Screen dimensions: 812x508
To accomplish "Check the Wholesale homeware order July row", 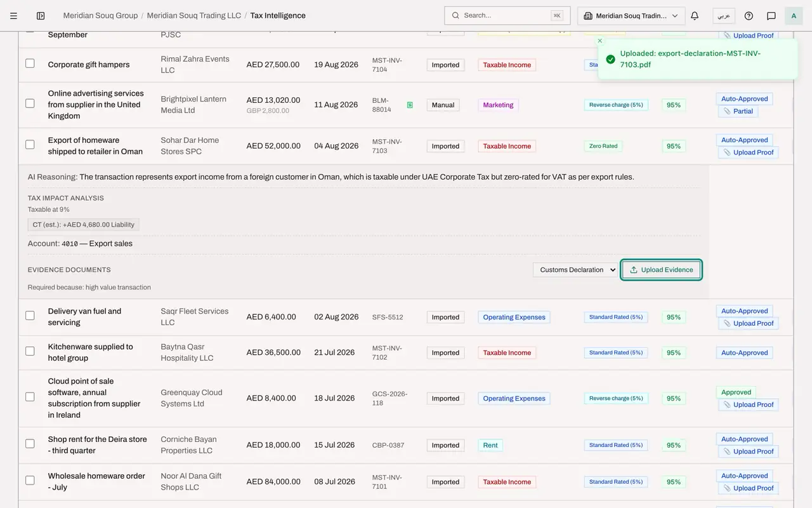I will pyautogui.click(x=30, y=481).
